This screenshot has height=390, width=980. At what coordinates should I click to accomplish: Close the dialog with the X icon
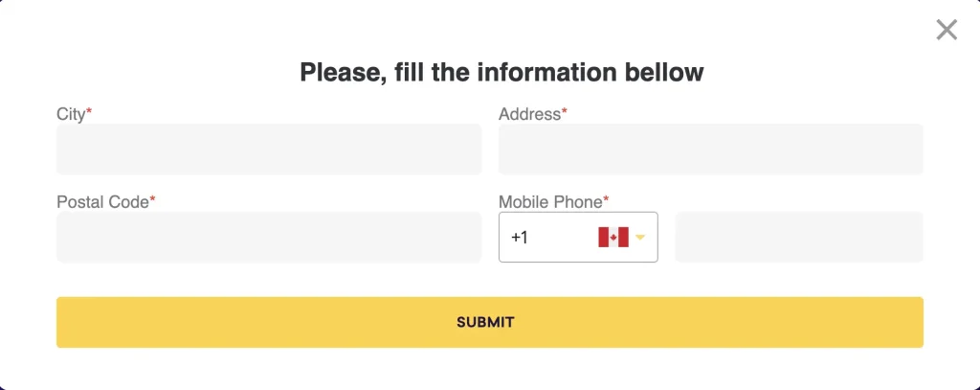click(947, 30)
